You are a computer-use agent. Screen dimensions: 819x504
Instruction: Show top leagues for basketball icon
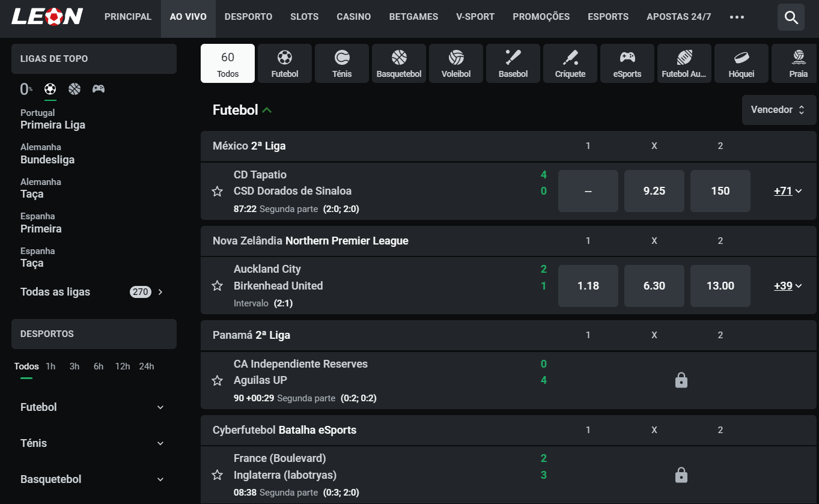(75, 89)
